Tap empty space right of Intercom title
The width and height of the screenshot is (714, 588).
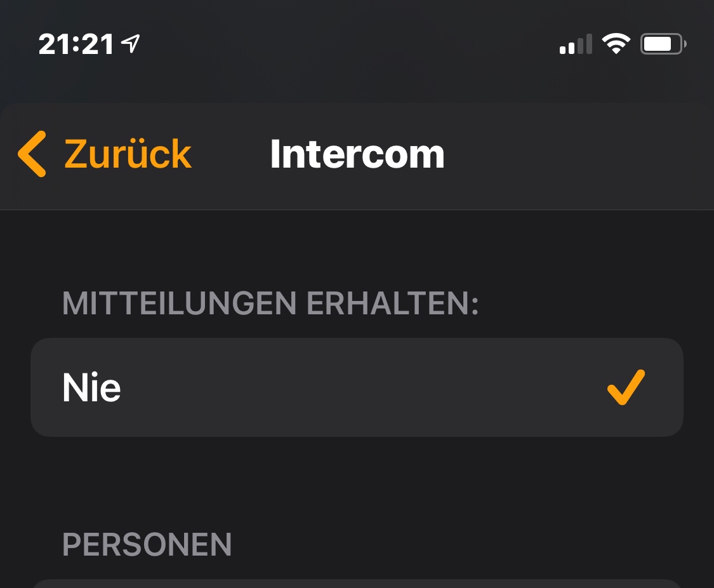[x=571, y=154]
